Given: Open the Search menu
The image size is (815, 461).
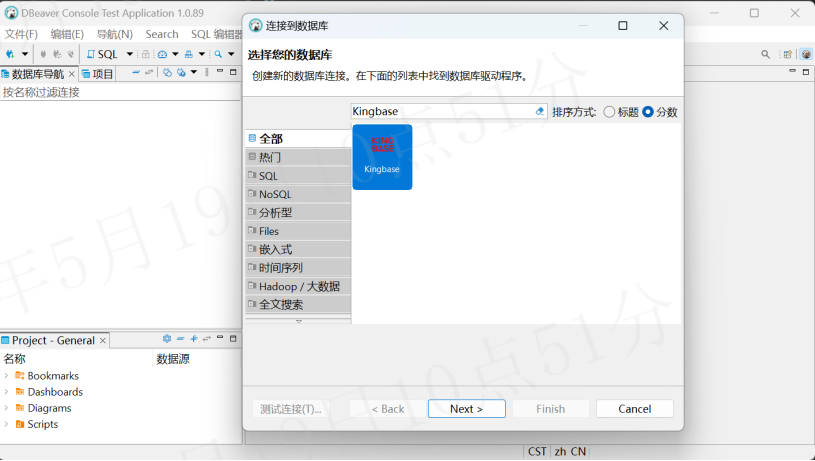Looking at the screenshot, I should [162, 34].
